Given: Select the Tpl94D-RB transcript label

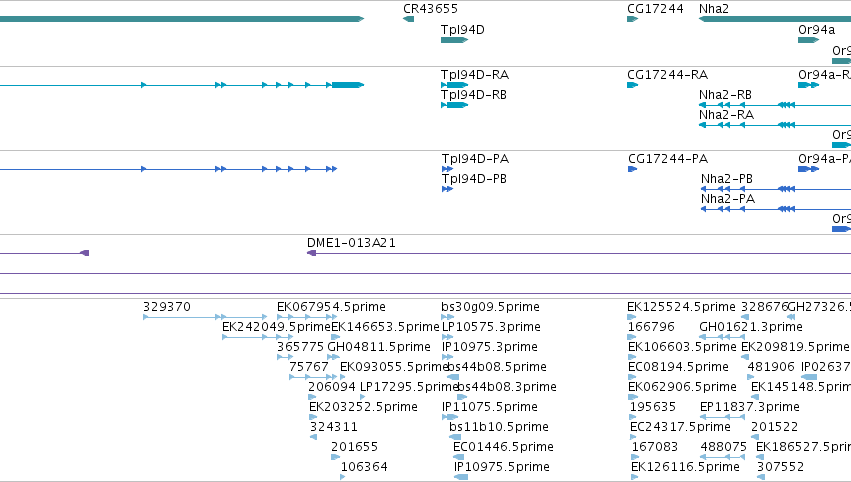Looking at the screenshot, I should point(474,95).
